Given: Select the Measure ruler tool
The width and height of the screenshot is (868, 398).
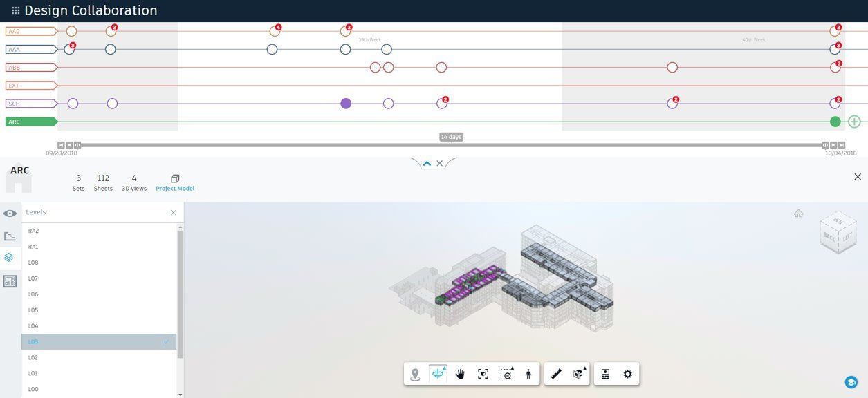Looking at the screenshot, I should (556, 374).
